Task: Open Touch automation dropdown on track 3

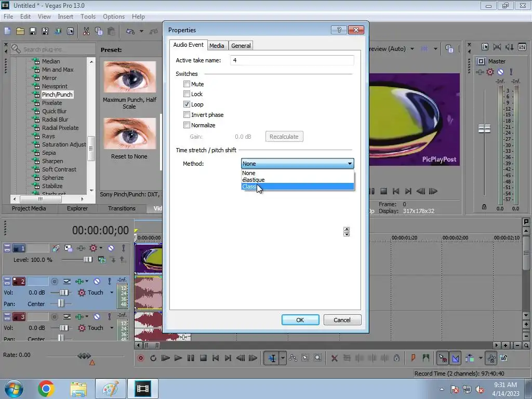Action: coord(112,328)
